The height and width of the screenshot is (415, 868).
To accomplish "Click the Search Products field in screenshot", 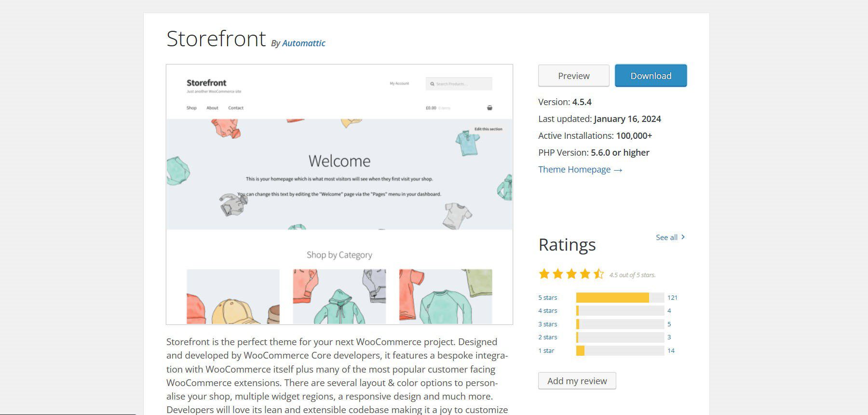I will click(459, 84).
